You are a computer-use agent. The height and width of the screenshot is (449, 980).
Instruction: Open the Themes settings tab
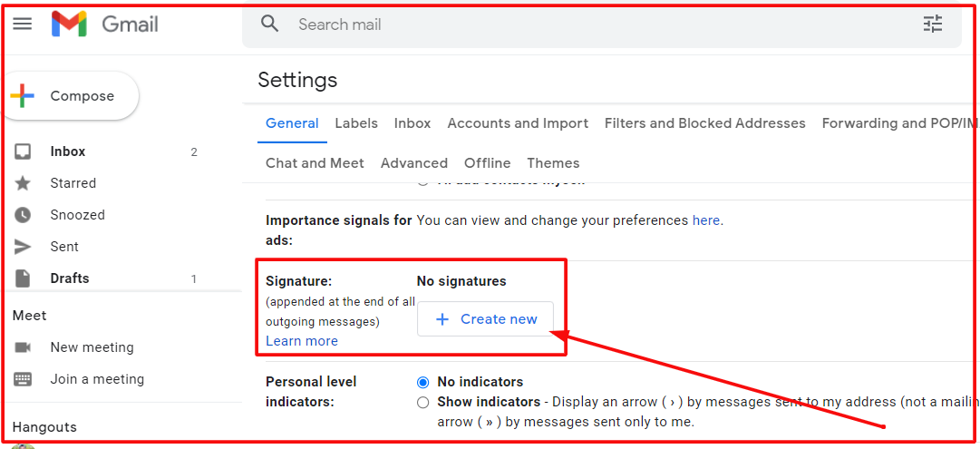point(553,163)
